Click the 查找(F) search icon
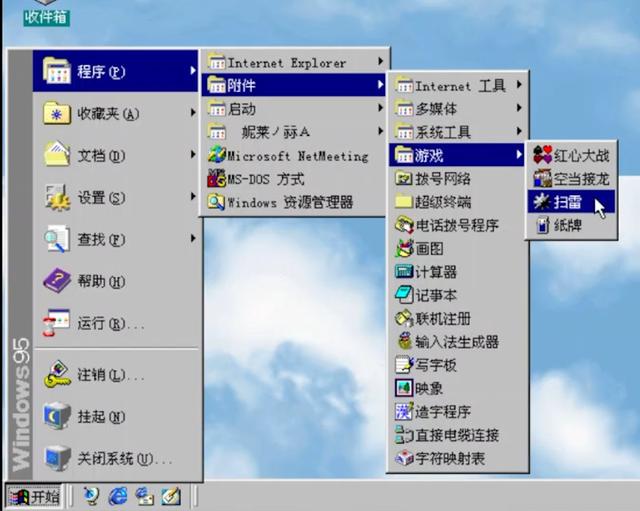This screenshot has height=511, width=640. click(x=57, y=239)
